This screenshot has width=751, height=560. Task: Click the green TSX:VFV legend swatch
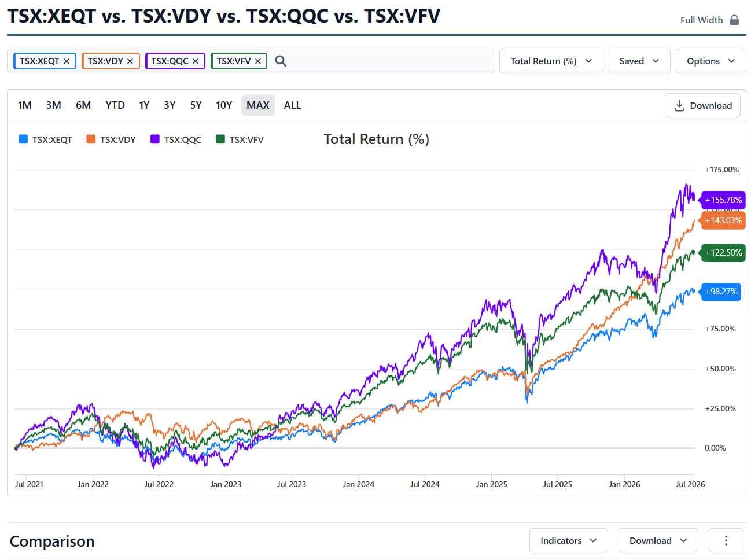pyautogui.click(x=220, y=139)
